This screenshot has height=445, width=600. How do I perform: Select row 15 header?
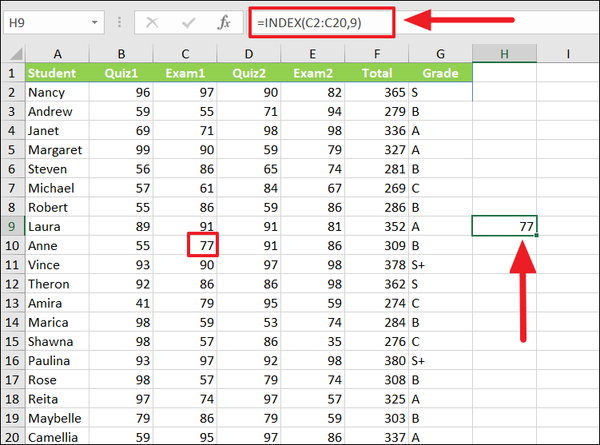pos(12,341)
